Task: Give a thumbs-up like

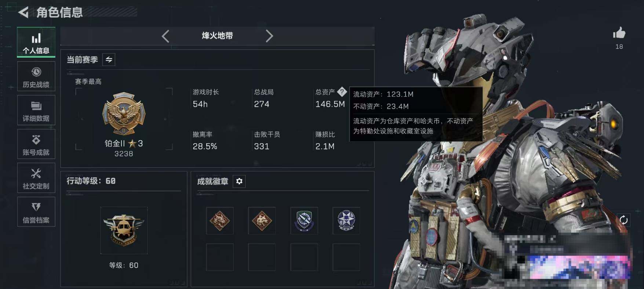Action: pyautogui.click(x=619, y=33)
